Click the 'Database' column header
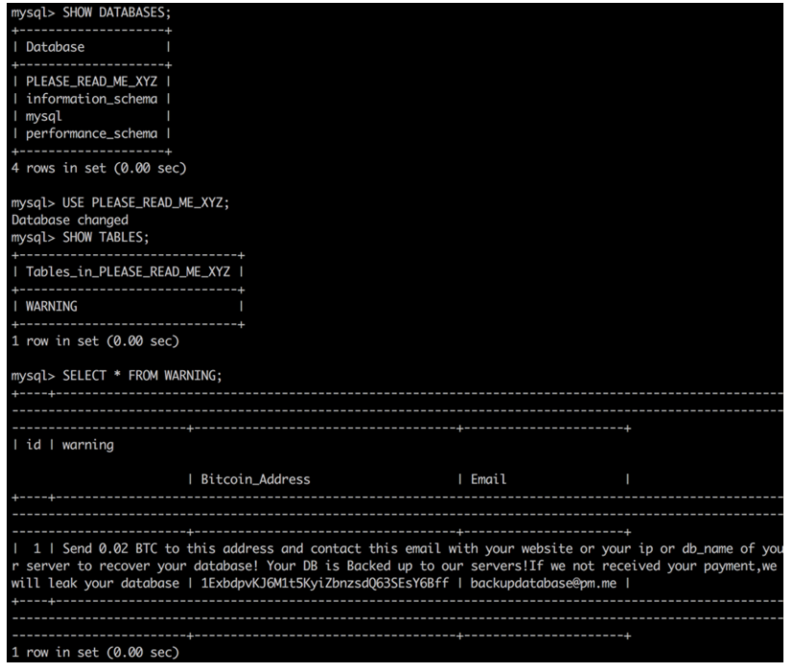 55,47
